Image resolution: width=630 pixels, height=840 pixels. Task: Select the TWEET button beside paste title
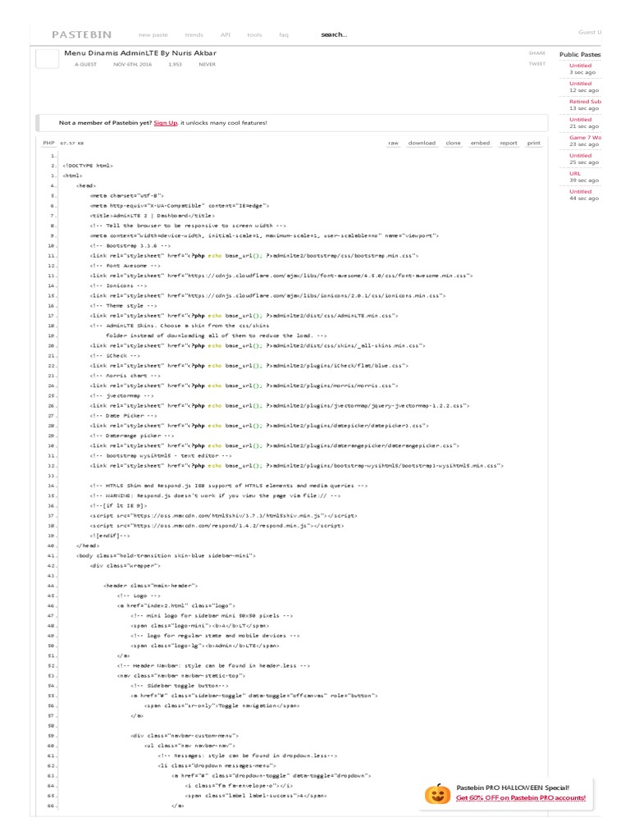tap(536, 64)
